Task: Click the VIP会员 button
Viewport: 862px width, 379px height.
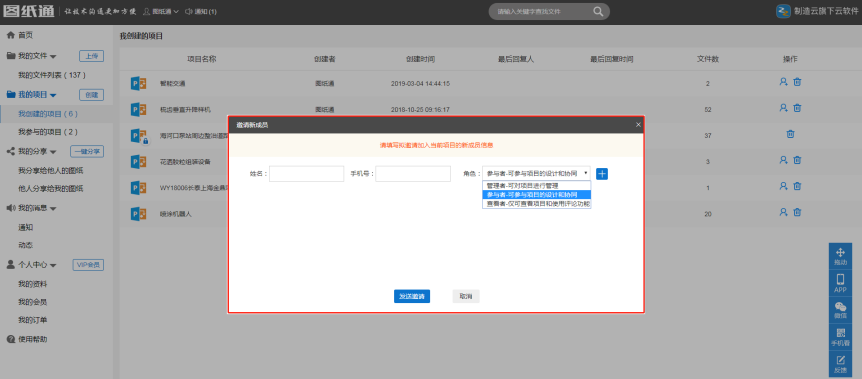Action: (x=89, y=265)
